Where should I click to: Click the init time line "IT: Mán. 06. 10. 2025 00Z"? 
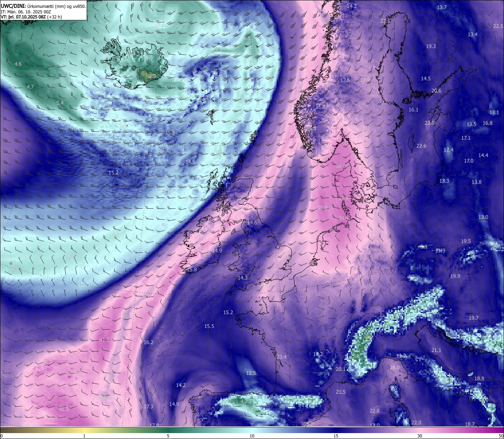pyautogui.click(x=26, y=12)
